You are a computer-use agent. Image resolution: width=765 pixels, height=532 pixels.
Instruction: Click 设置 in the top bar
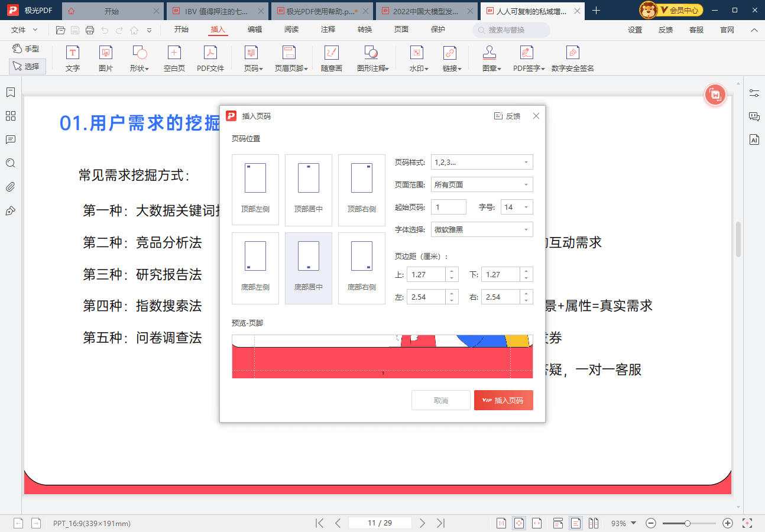635,30
